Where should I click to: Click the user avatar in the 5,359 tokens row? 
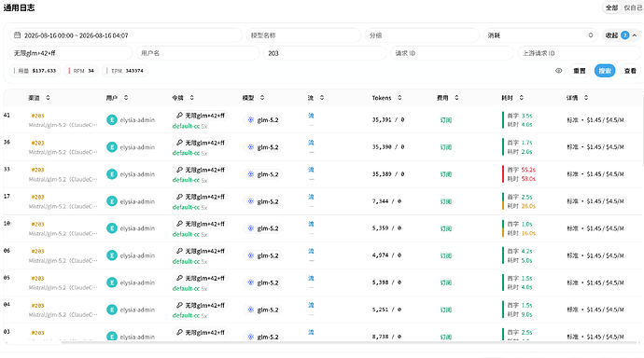click(x=112, y=228)
